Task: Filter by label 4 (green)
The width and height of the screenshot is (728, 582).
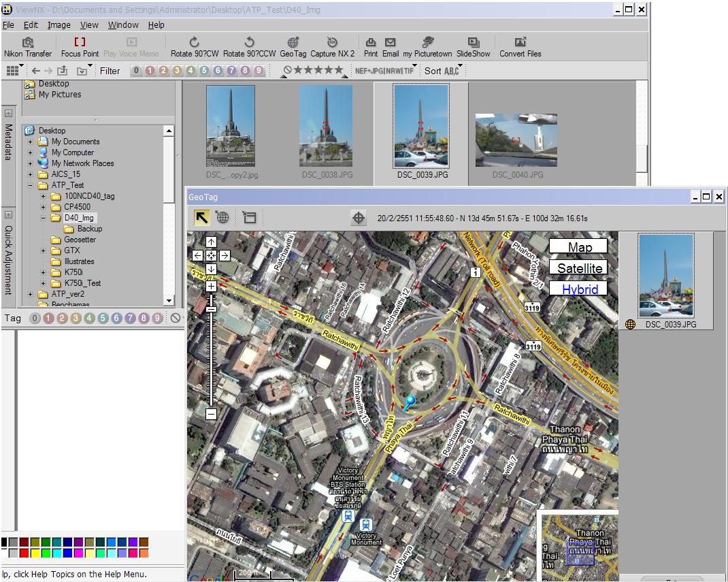Action: pos(191,71)
